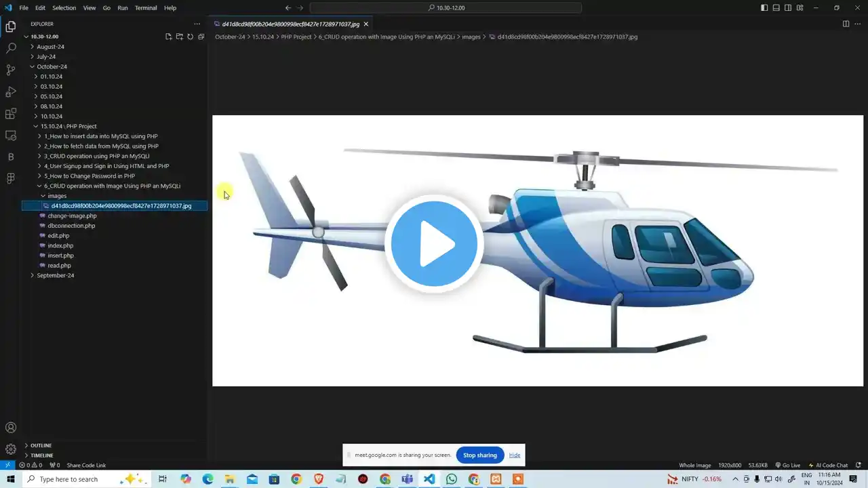Click the Hide link in sharing bar
Viewport: 868px width, 488px height.
pos(515,455)
